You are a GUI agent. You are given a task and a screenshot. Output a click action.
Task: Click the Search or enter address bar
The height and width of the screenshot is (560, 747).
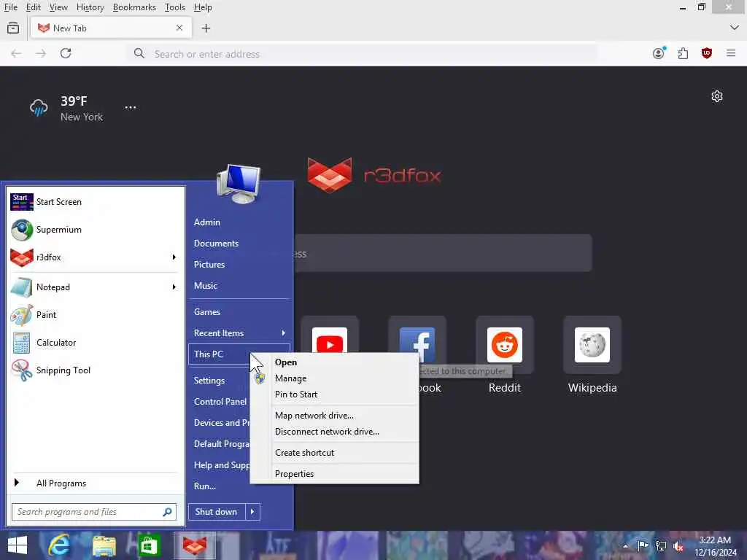[363, 54]
